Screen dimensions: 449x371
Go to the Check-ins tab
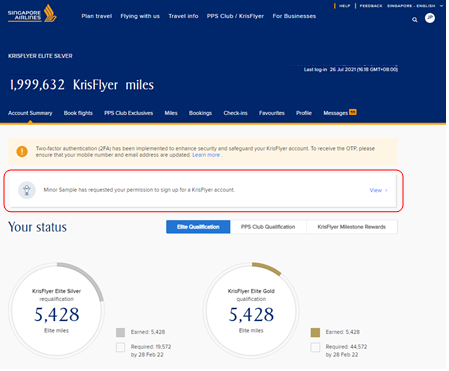pos(235,113)
